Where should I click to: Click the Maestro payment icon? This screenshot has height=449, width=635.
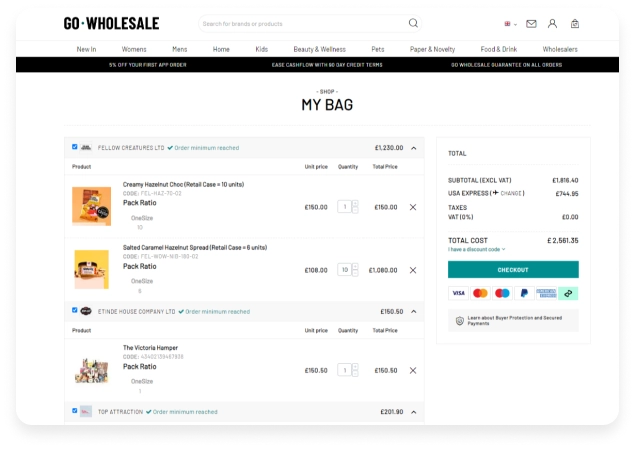click(502, 293)
